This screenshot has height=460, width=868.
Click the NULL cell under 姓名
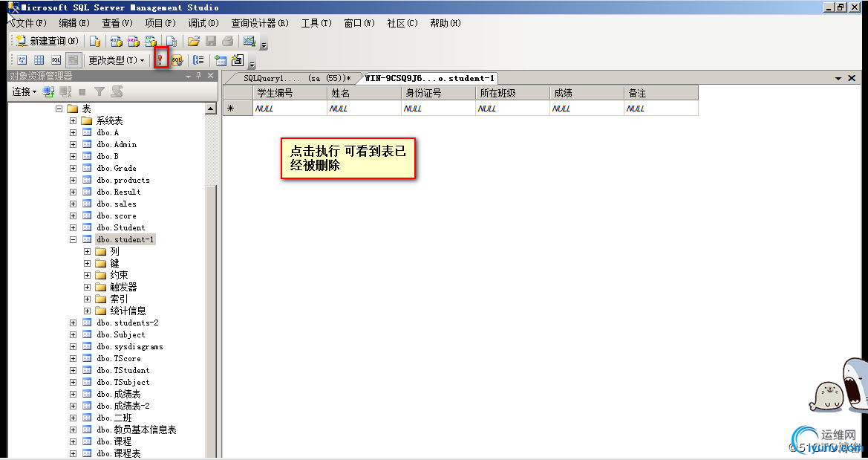pos(365,108)
